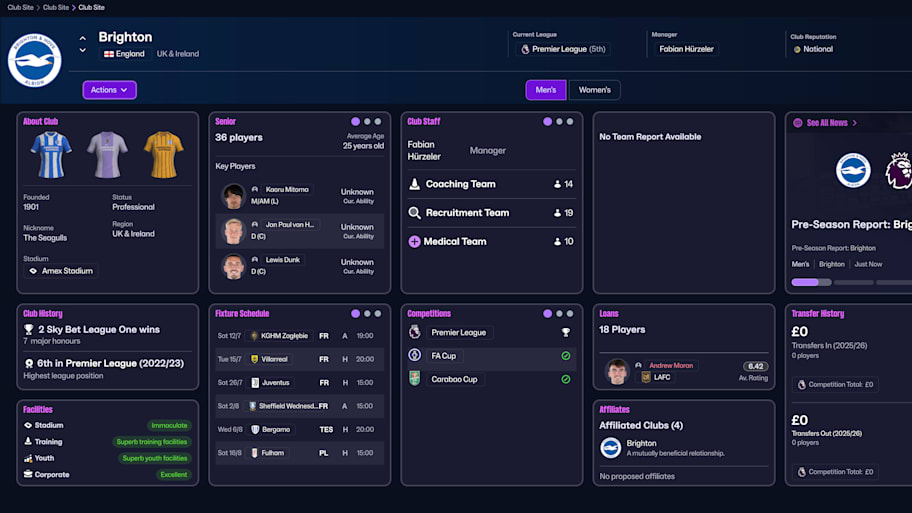
Task: Click the affiliated Brighton club crest
Action: (x=611, y=448)
